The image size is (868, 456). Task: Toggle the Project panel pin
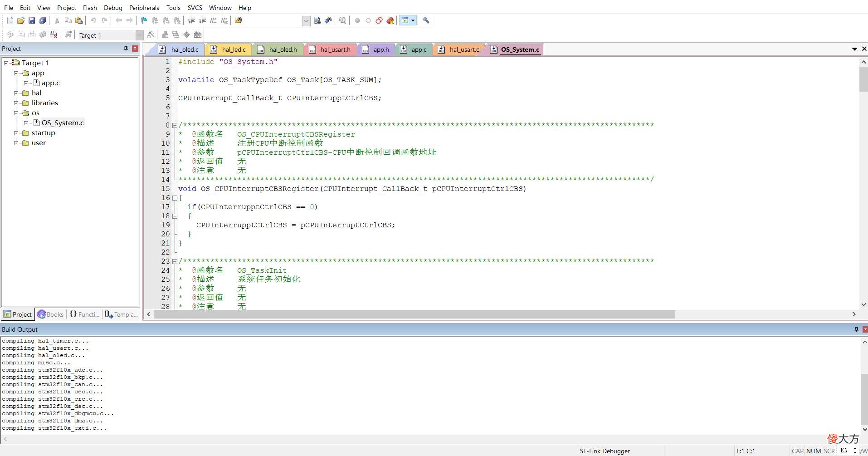point(126,49)
